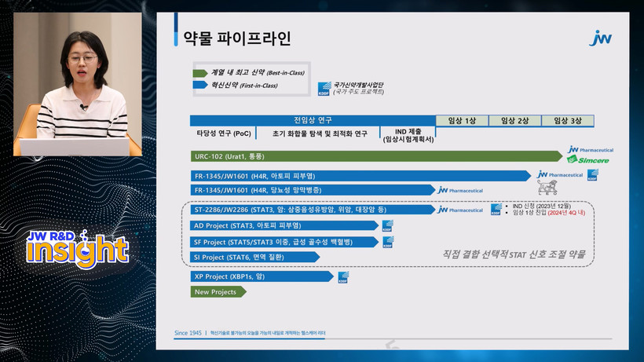
Task: Select the 임상 3상 phase header
Action: (567, 120)
